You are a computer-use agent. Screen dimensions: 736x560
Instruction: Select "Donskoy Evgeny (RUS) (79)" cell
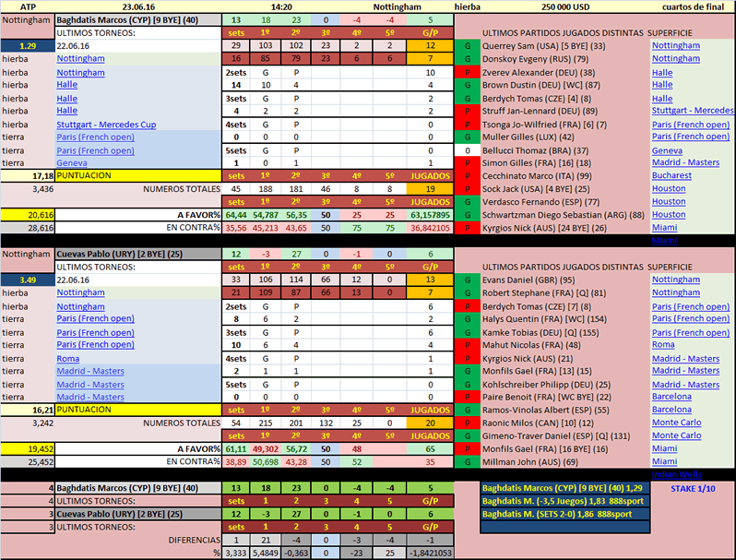tap(565, 59)
